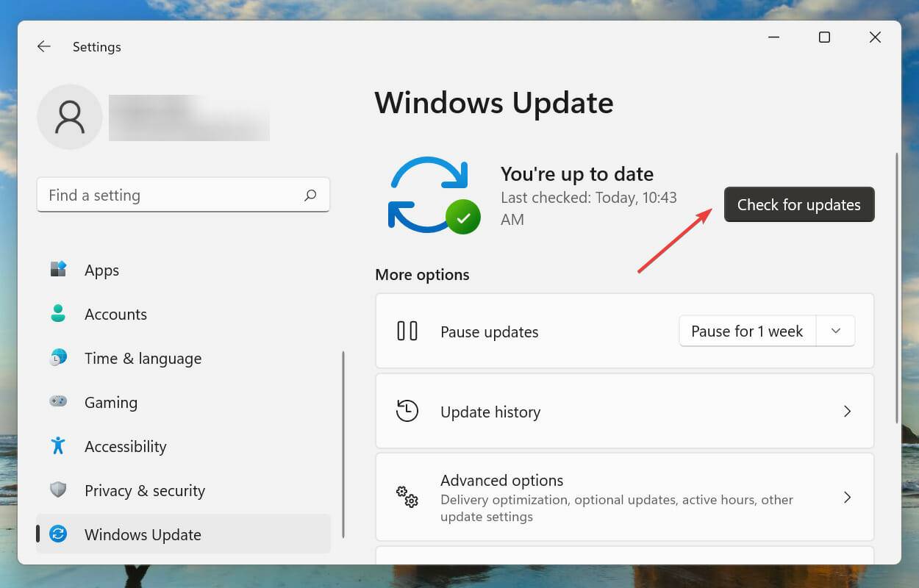This screenshot has height=588, width=919.
Task: Click the Pause updates icon
Action: point(407,331)
